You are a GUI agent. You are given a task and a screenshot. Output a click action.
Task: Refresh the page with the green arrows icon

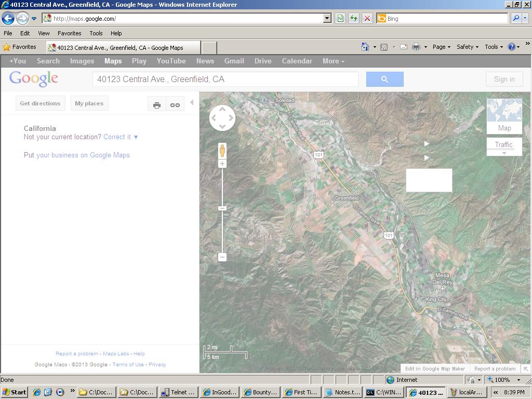354,18
